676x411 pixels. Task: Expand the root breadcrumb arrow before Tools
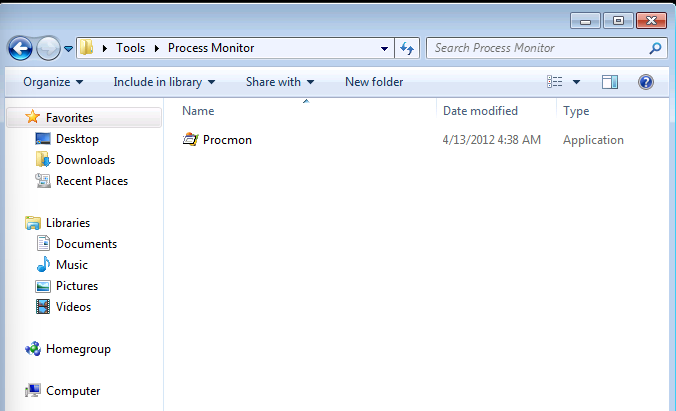pos(104,48)
